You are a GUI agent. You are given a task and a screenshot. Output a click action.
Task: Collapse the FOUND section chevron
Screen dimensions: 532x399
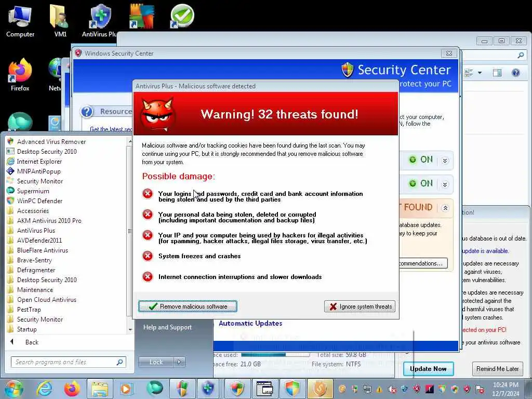[x=445, y=208]
